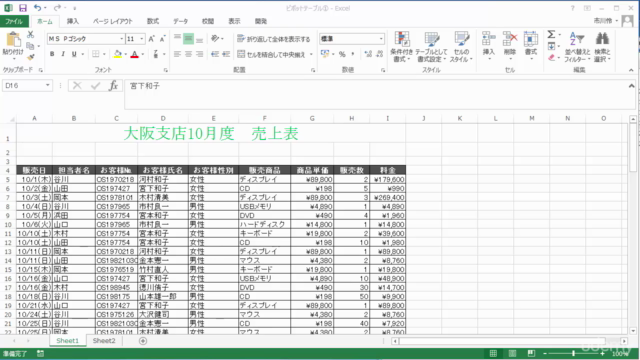Screen dimensions: 640x360
Task: Click the zoom out minus button
Action: coord(544,353)
